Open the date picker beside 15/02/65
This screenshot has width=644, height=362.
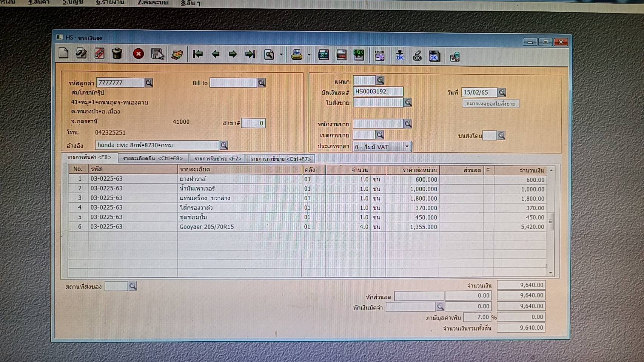502,92
